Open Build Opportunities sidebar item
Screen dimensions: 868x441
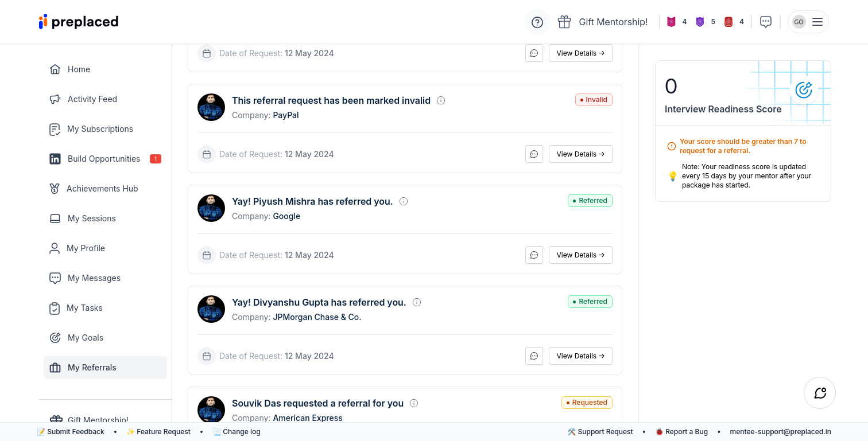tap(103, 159)
